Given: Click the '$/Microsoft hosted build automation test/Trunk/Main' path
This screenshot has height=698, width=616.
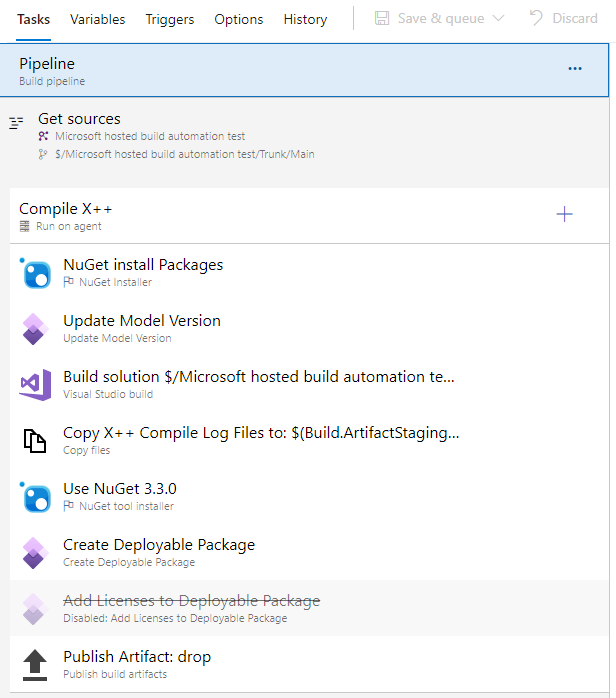Looking at the screenshot, I should [185, 154].
